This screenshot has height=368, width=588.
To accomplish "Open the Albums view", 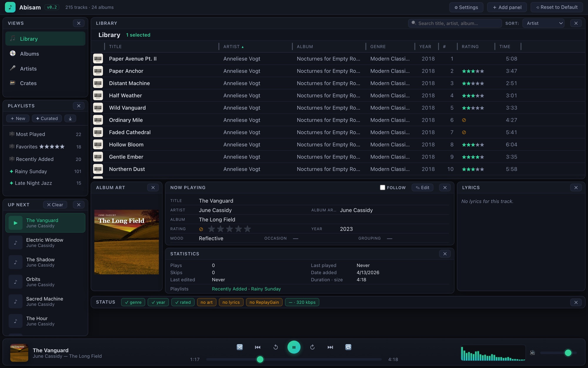I will coord(45,54).
